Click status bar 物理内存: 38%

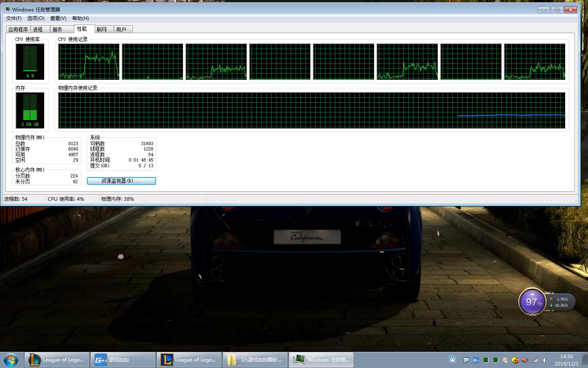pyautogui.click(x=118, y=199)
